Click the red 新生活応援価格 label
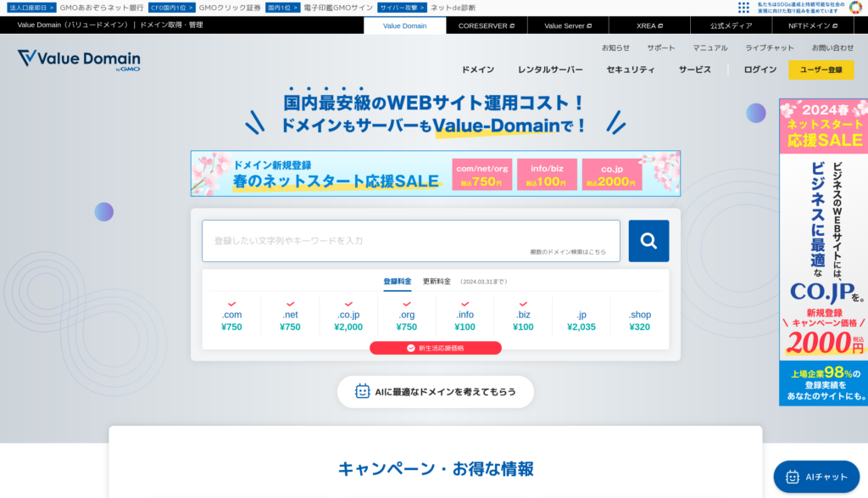 click(436, 348)
